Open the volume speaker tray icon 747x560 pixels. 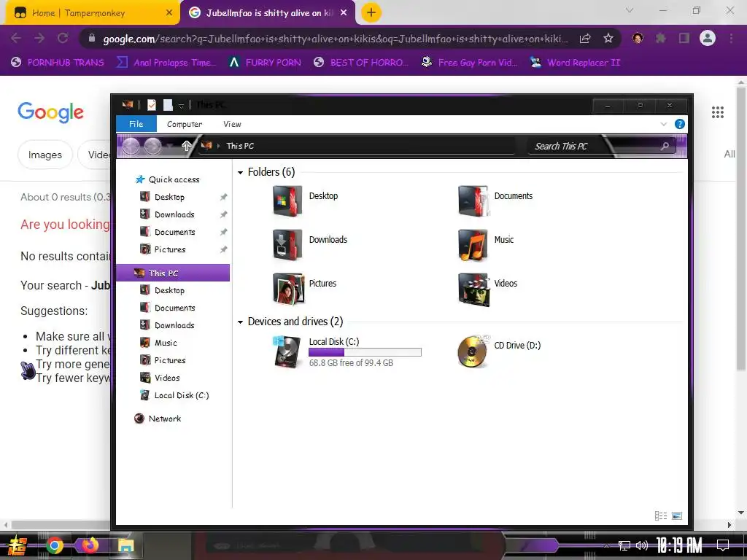(642, 545)
